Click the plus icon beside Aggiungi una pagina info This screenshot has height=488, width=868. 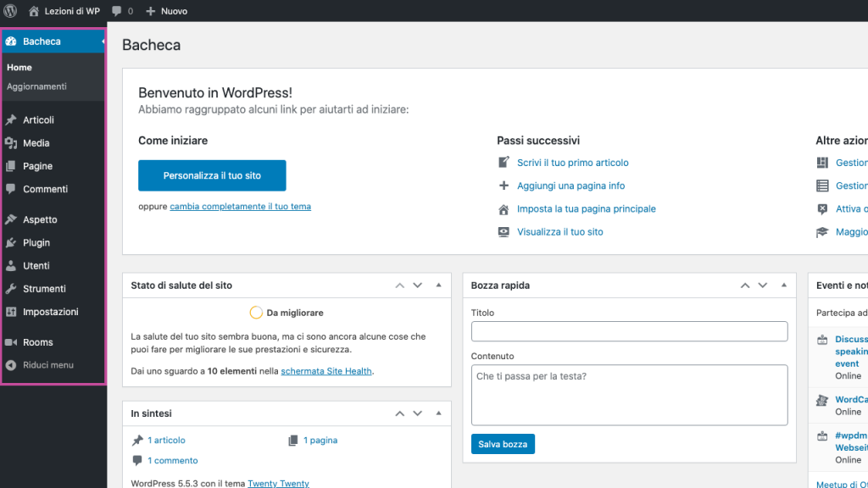504,186
